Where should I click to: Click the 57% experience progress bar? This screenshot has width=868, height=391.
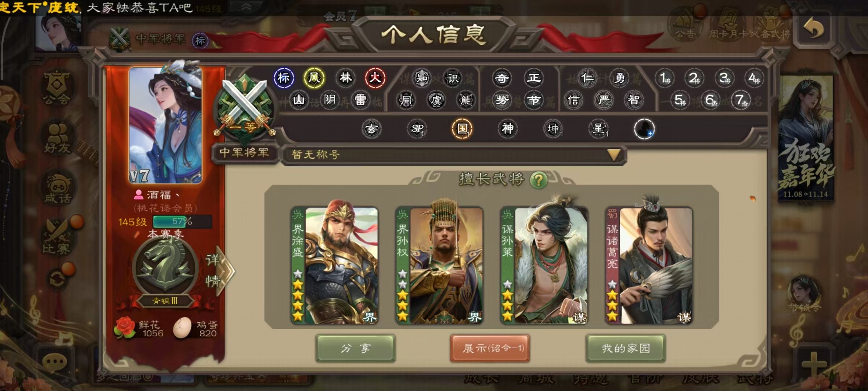tap(182, 222)
